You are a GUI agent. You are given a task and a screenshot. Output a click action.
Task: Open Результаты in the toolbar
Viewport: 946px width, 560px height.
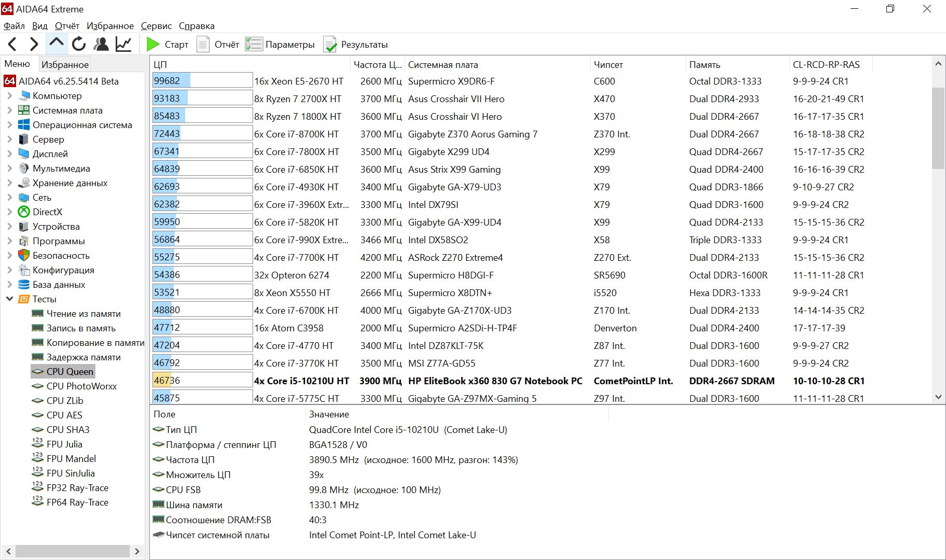[x=356, y=45]
